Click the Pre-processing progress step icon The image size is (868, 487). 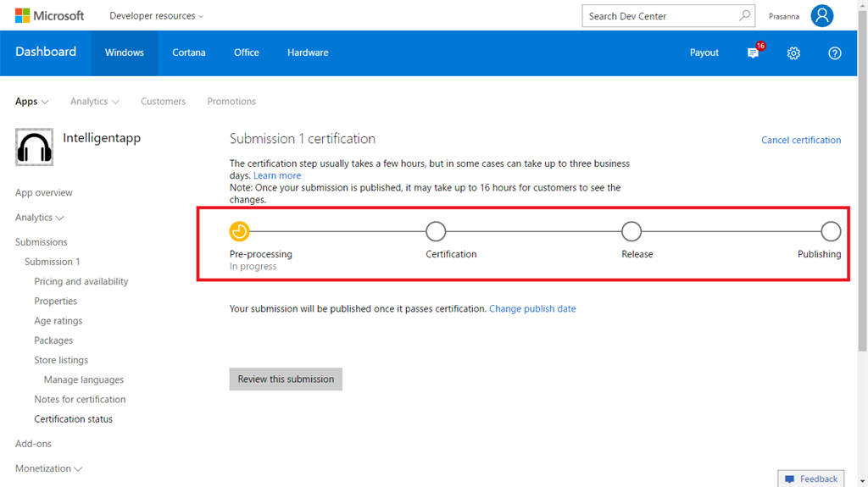pyautogui.click(x=240, y=231)
